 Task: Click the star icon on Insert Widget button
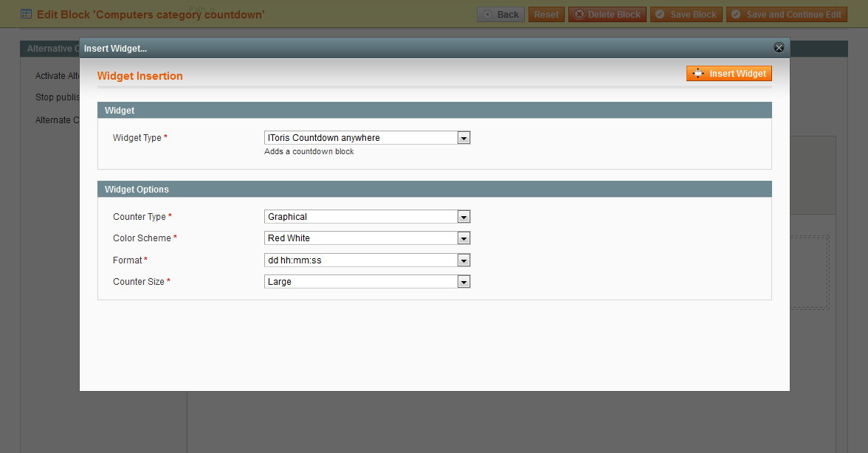[698, 73]
